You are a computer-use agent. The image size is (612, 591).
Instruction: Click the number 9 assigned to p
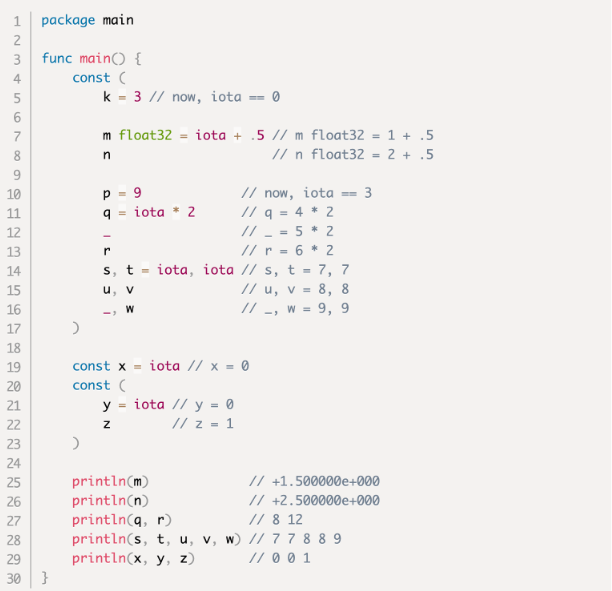137,192
